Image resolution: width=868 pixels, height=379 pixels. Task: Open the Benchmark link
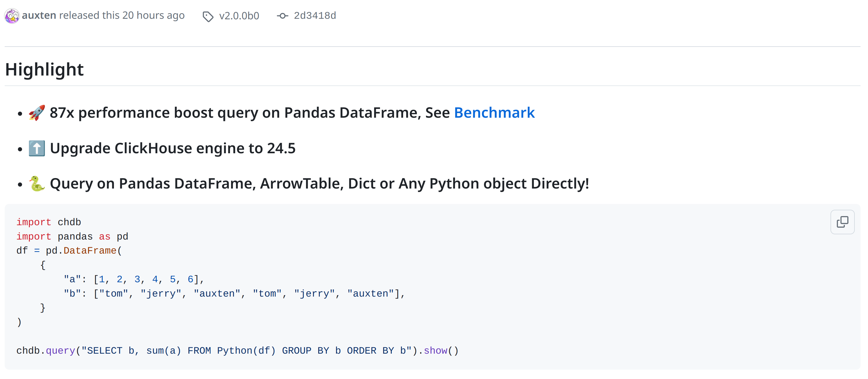494,112
